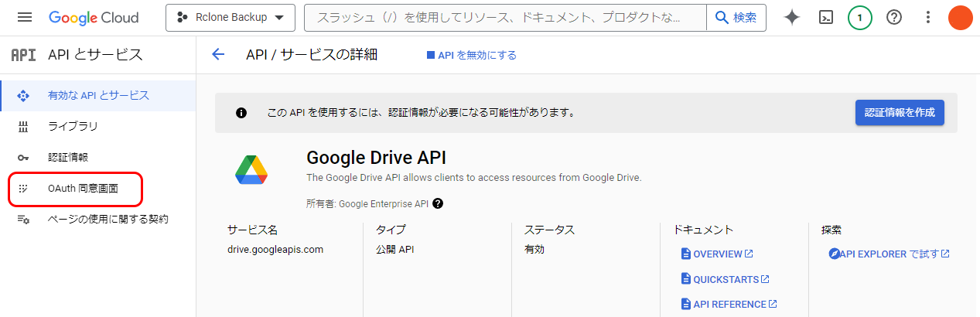Open the API REFERENCE documentation link
This screenshot has width=980, height=317.
coord(735,304)
